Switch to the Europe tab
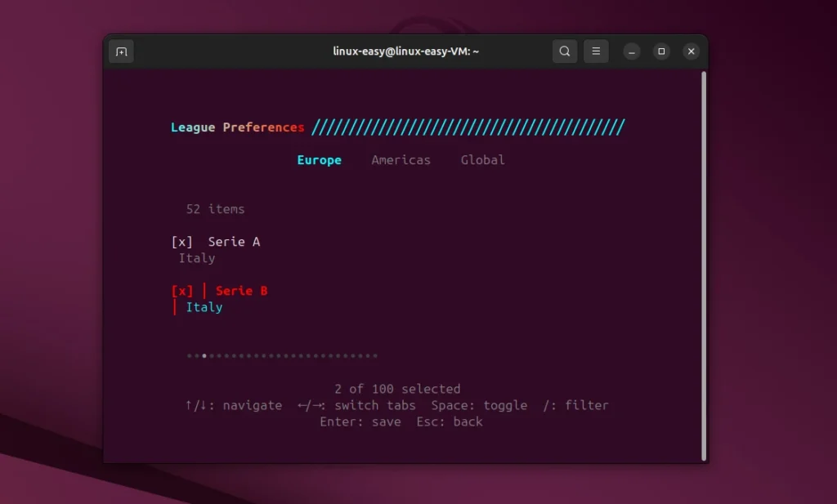This screenshot has height=504, width=837. pyautogui.click(x=319, y=160)
